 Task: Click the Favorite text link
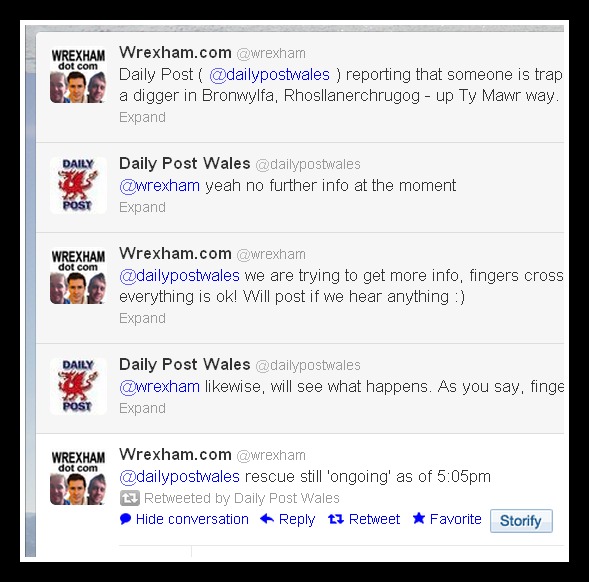point(456,519)
